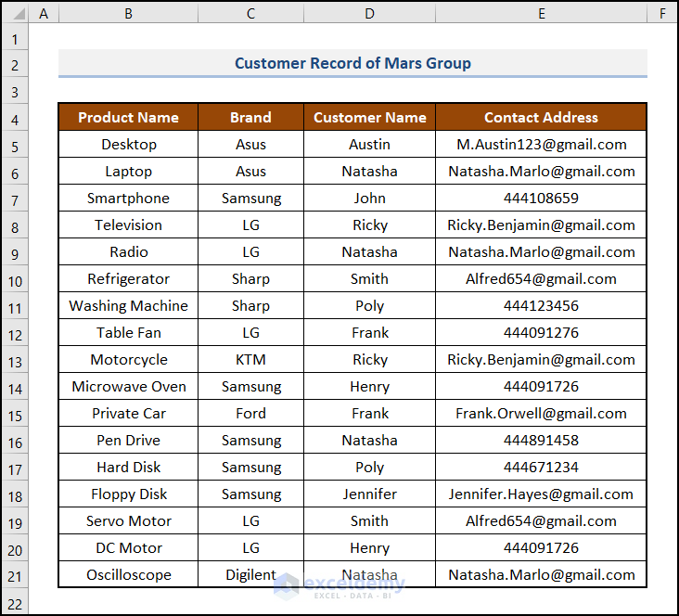This screenshot has width=679, height=616.
Task: Click the cell containing 444108659
Action: tap(541, 199)
